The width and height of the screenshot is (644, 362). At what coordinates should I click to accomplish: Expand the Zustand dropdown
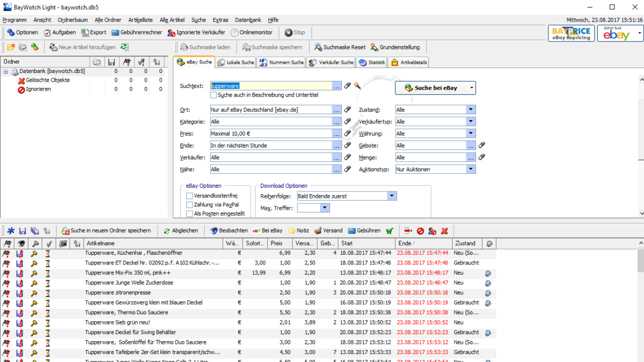tap(471, 110)
